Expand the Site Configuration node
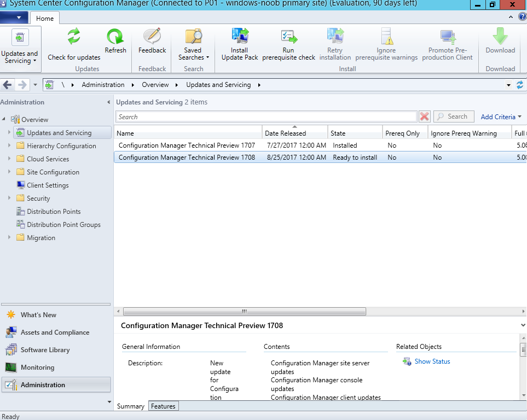The height and width of the screenshot is (420, 527). tap(9, 172)
